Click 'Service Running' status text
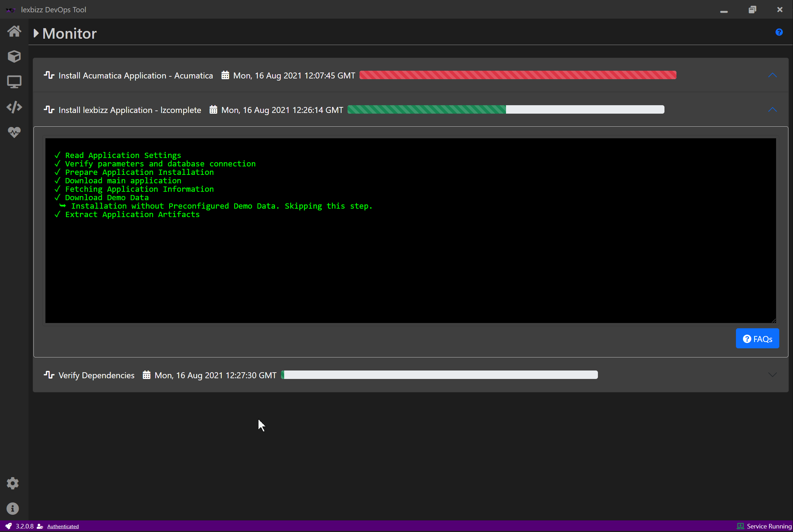 pos(769,526)
